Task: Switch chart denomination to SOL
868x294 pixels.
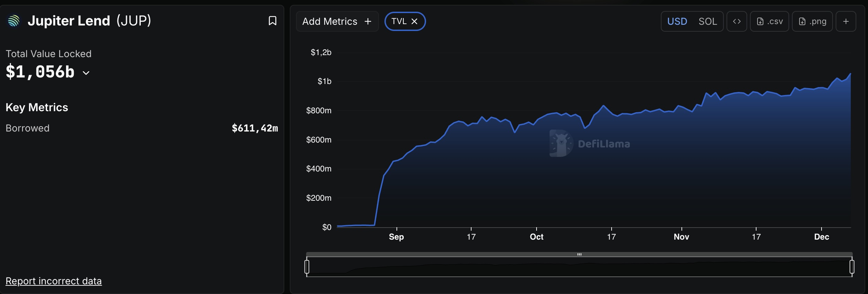Action: [708, 21]
